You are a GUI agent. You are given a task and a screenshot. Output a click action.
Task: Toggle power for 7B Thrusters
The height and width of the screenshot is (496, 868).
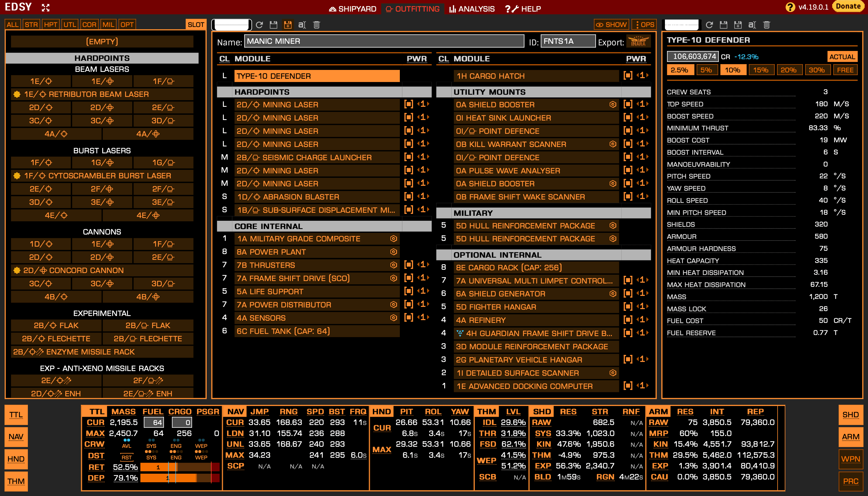pyautogui.click(x=408, y=265)
